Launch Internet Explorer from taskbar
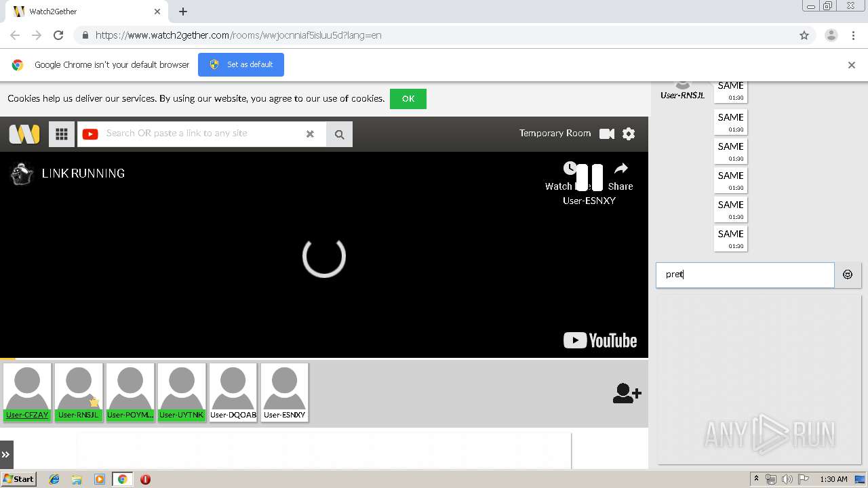This screenshot has height=488, width=868. click(54, 479)
